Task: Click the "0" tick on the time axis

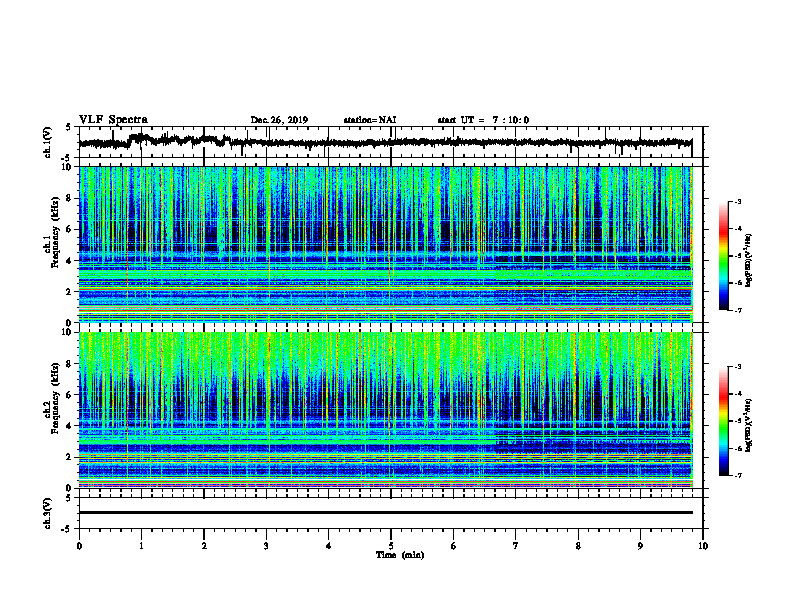Action: (79, 546)
